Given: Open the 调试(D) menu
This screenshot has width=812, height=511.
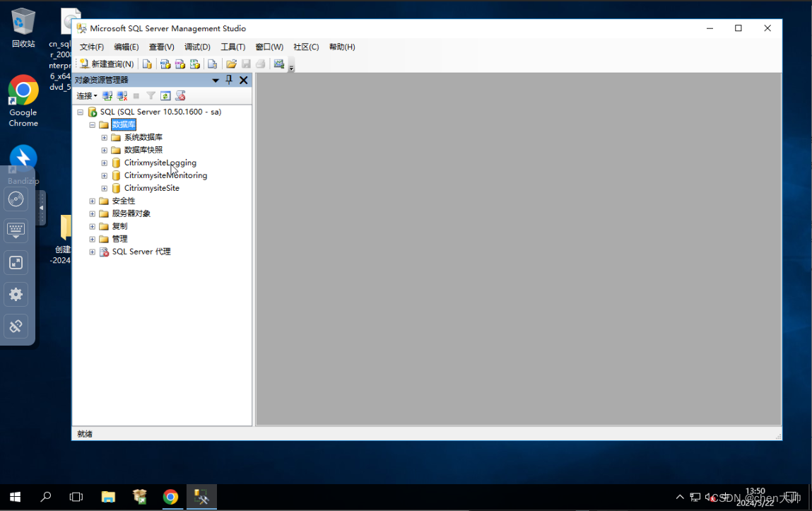Looking at the screenshot, I should click(197, 47).
